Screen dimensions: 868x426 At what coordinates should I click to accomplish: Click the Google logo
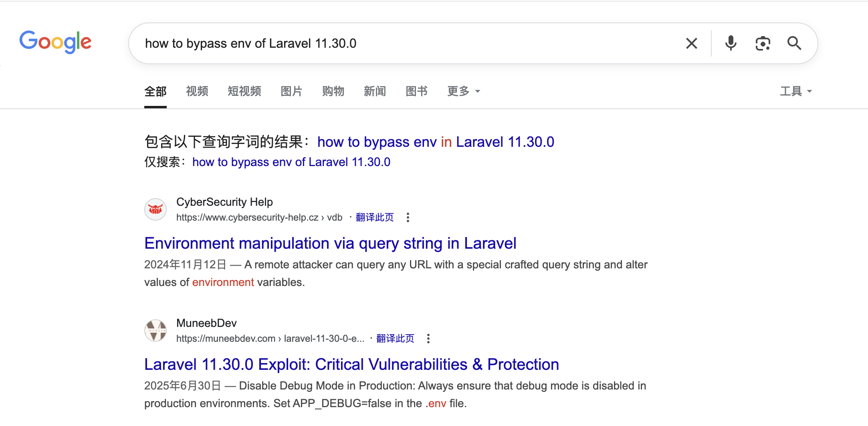(x=55, y=42)
